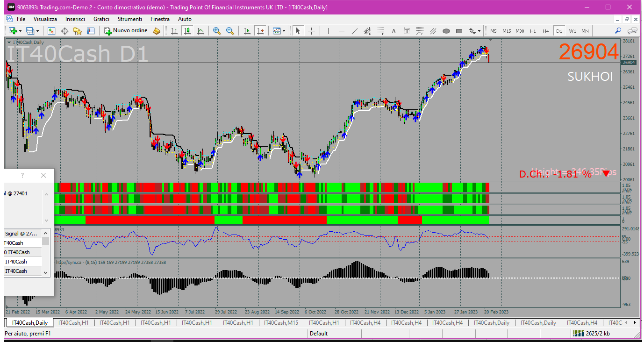Image resolution: width=644 pixels, height=342 pixels.
Task: Toggle chart shift from right edge
Action: (x=260, y=31)
